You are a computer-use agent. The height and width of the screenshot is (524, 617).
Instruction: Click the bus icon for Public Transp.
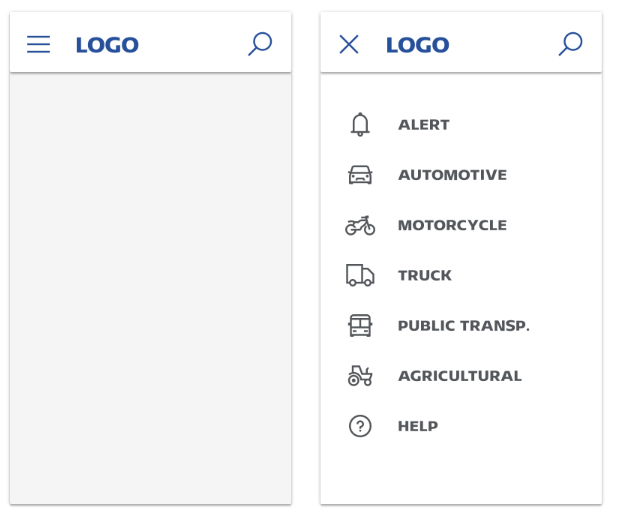point(360,325)
